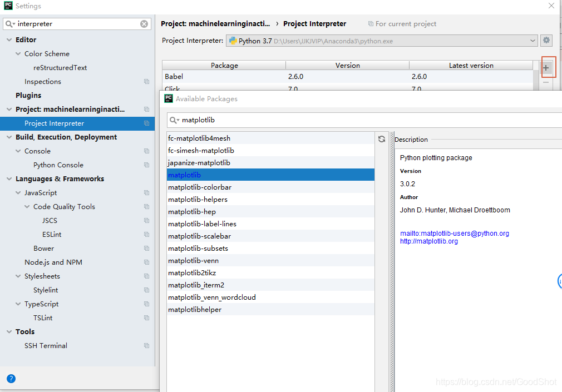The width and height of the screenshot is (562, 392).
Task: Collapse the Tools tree node
Action: (9, 332)
